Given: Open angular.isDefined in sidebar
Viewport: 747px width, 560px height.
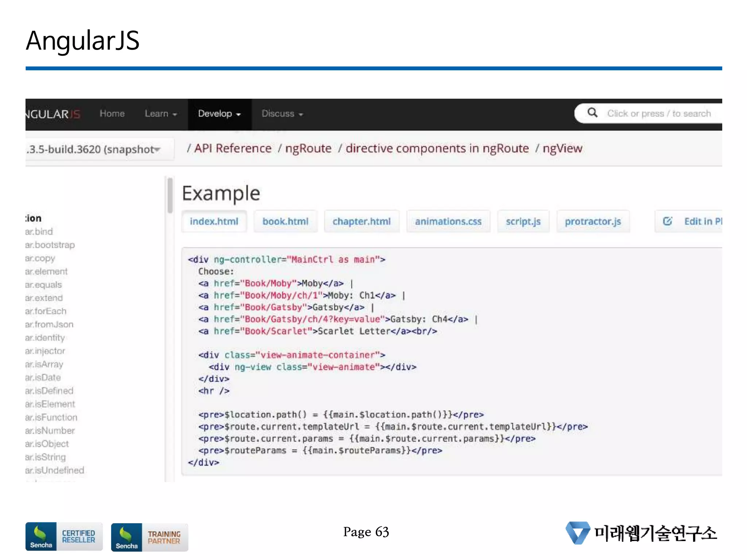Looking at the screenshot, I should point(49,390).
